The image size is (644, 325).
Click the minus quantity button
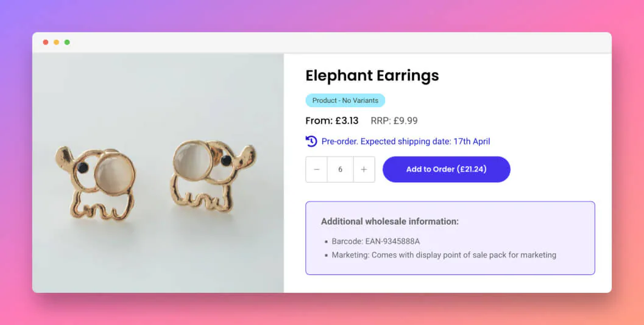pos(317,169)
